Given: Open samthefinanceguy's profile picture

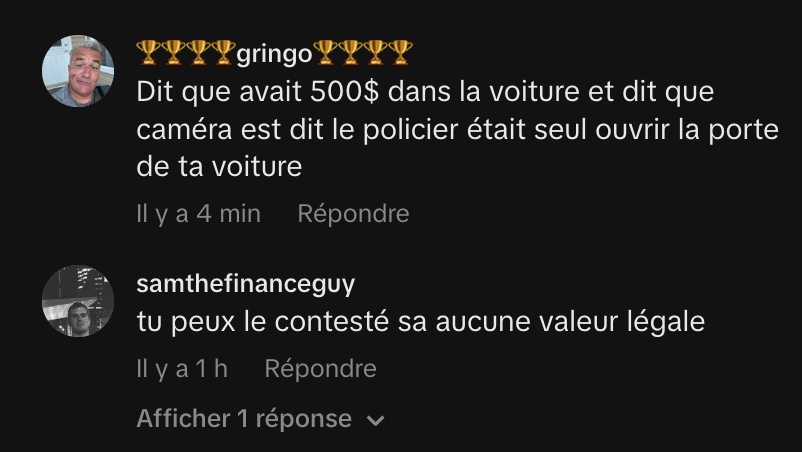Looking at the screenshot, I should [78, 301].
